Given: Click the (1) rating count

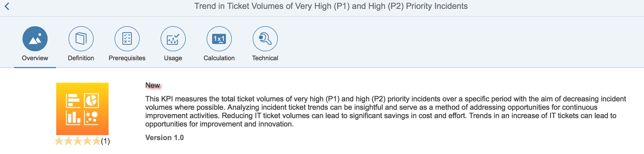Looking at the screenshot, I should tap(105, 141).
